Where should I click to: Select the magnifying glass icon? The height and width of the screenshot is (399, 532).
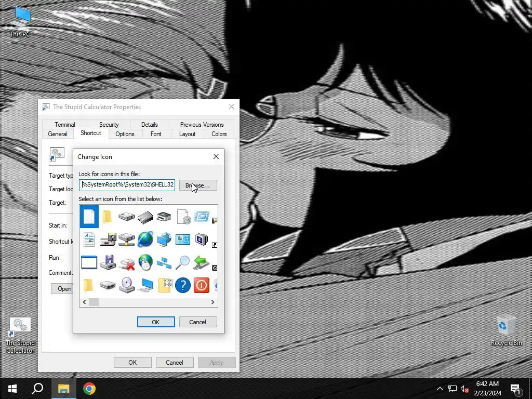pos(183,262)
